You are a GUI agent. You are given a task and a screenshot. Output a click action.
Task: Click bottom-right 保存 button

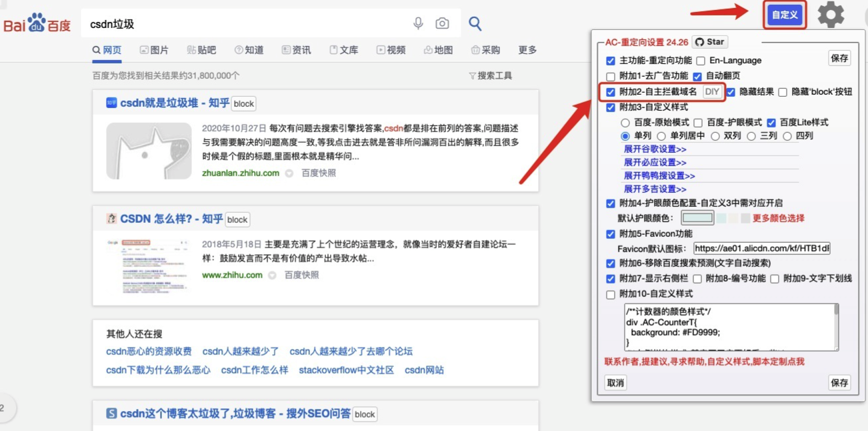(x=839, y=383)
